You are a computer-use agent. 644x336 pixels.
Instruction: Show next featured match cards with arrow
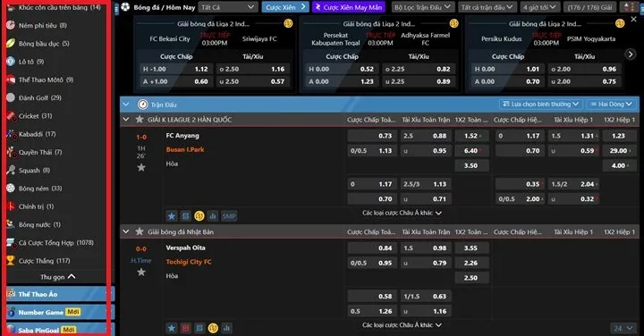tap(630, 54)
